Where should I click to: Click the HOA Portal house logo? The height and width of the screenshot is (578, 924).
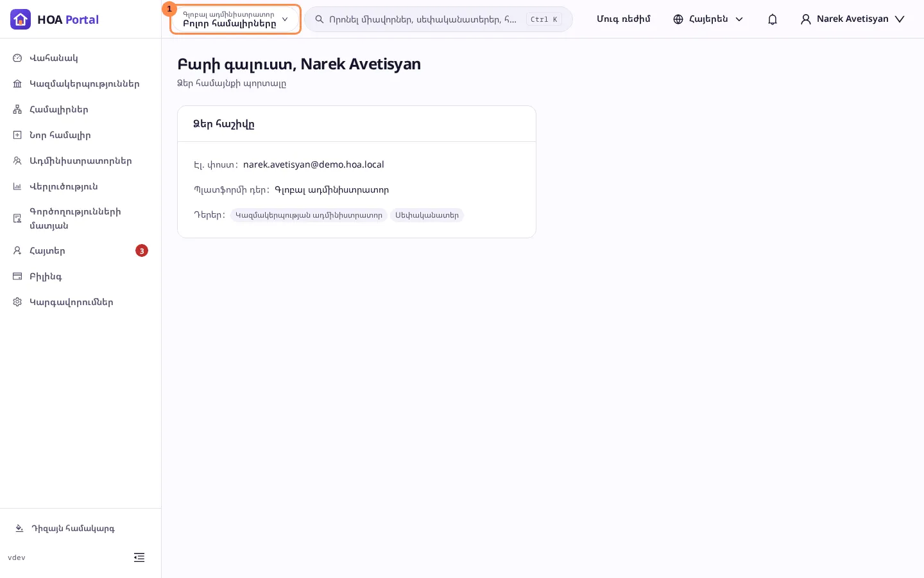click(x=21, y=19)
